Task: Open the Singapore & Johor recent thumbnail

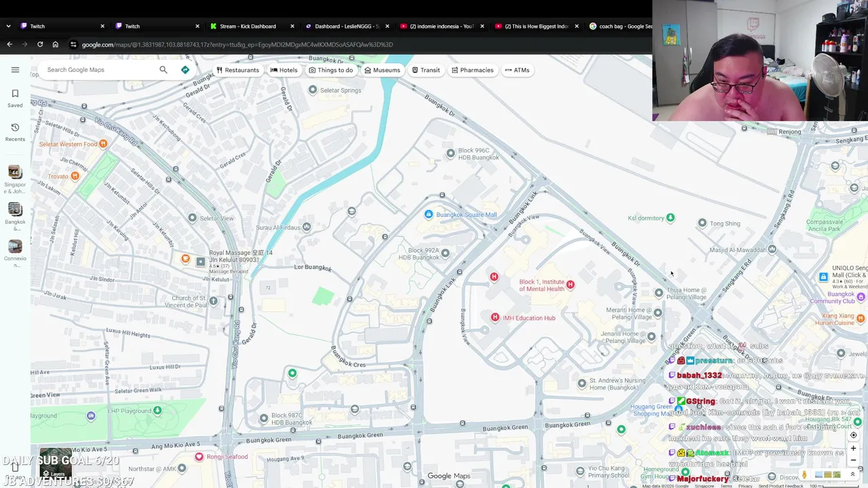Action: (15, 173)
